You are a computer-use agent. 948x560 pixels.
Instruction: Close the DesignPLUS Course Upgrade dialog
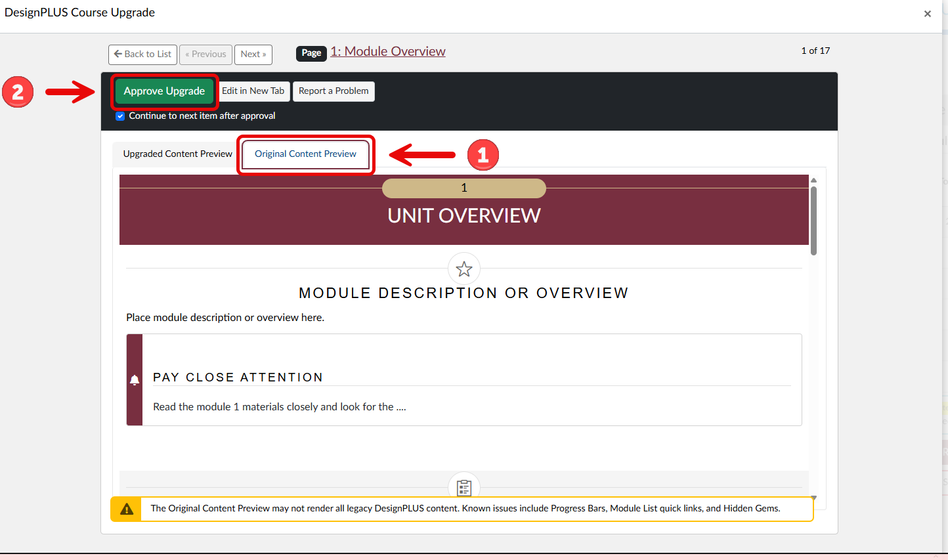(x=927, y=14)
